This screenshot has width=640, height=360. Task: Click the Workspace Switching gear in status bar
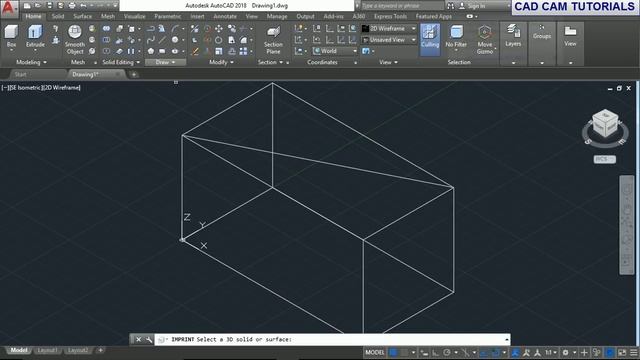(566, 352)
